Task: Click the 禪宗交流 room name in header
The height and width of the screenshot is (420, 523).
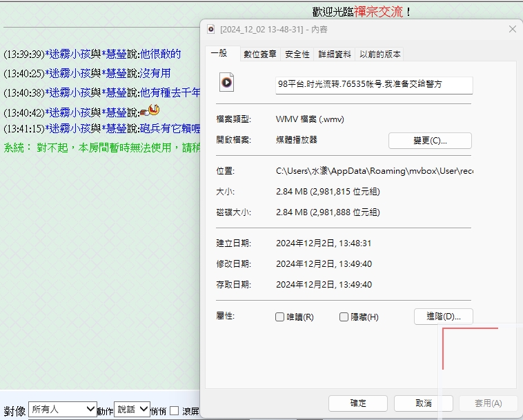Action: (x=378, y=12)
